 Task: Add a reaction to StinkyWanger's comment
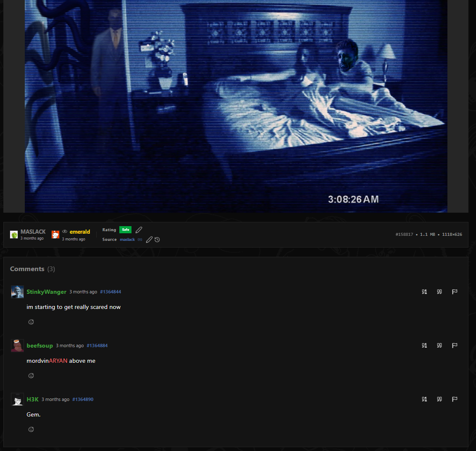pyautogui.click(x=31, y=322)
